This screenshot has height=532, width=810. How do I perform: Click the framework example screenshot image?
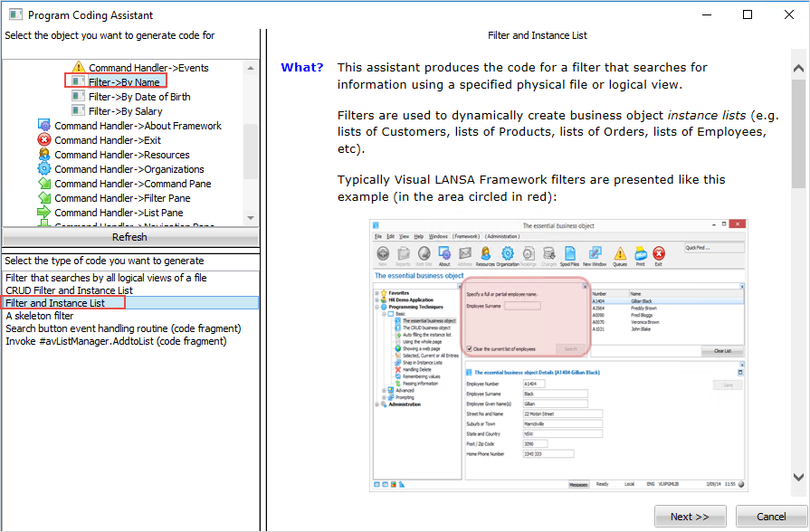click(x=559, y=356)
